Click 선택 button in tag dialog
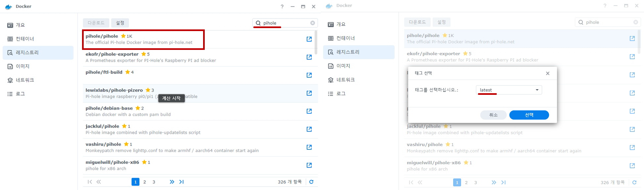This screenshot has width=644, height=190. [x=529, y=115]
